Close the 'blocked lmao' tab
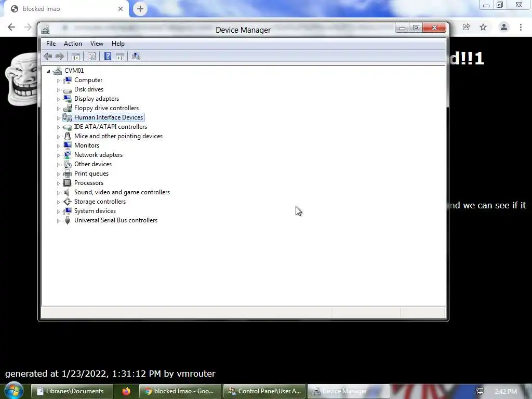Viewport: 532px width, 399px height. point(121,9)
